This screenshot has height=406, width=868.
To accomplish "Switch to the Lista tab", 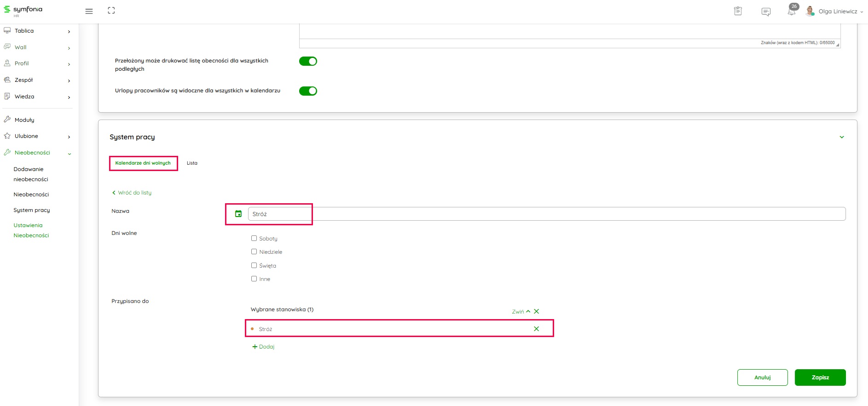I will [x=192, y=163].
